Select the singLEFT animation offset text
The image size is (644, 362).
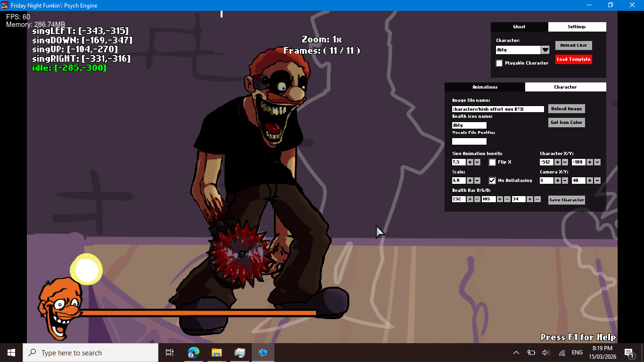coord(80,31)
